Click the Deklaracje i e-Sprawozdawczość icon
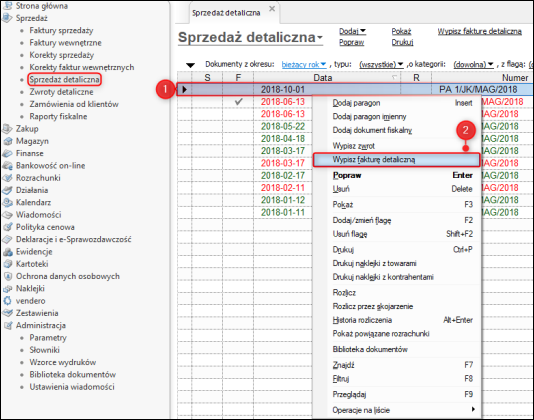This screenshot has height=420, width=534. tap(7, 239)
